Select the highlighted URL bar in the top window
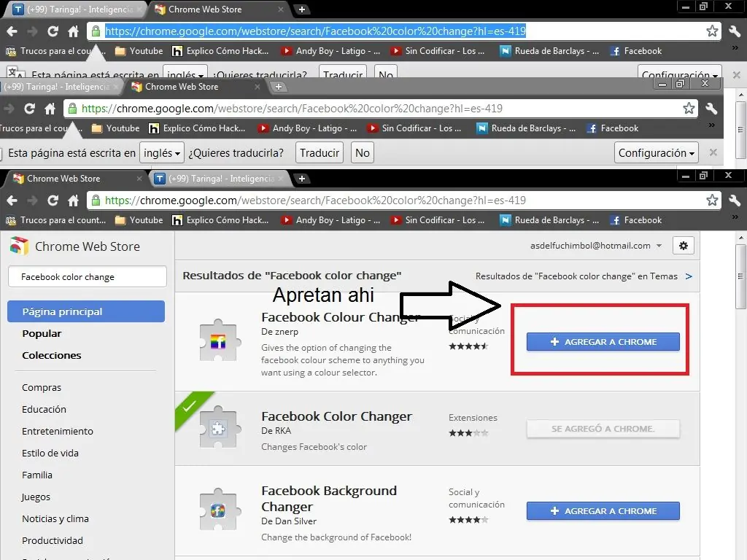Screen dimensions: 747x560 315,31
